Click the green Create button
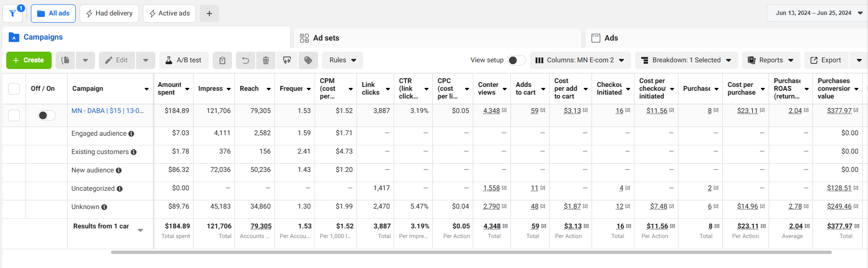This screenshot has width=868, height=268. [28, 60]
